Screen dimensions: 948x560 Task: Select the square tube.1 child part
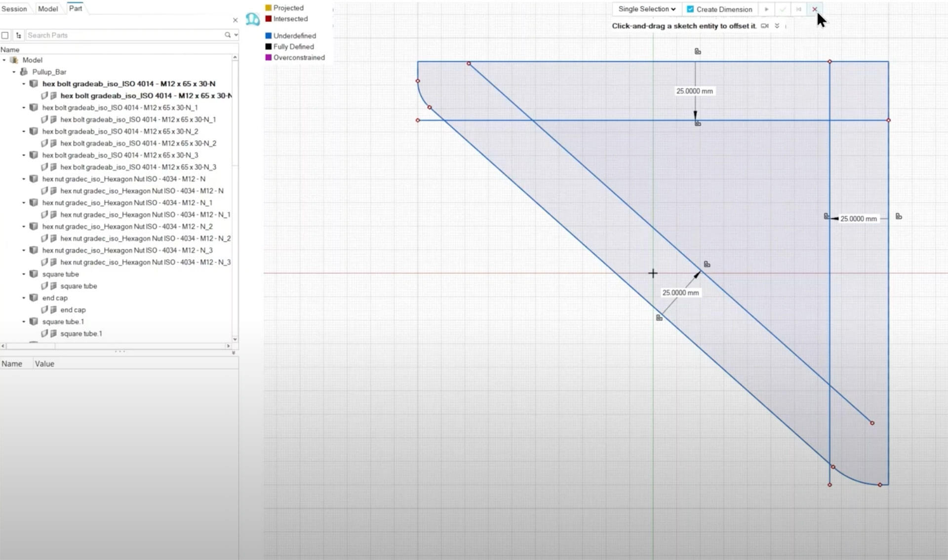click(x=81, y=334)
